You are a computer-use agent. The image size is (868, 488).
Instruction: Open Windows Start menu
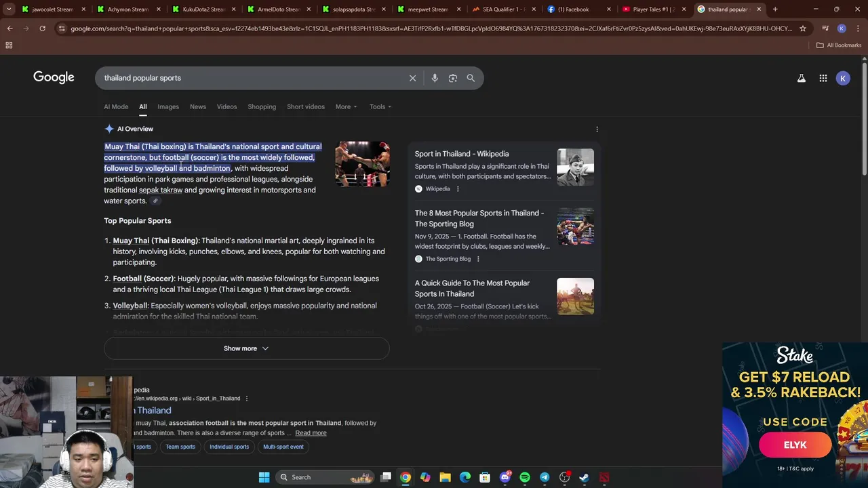point(264,477)
